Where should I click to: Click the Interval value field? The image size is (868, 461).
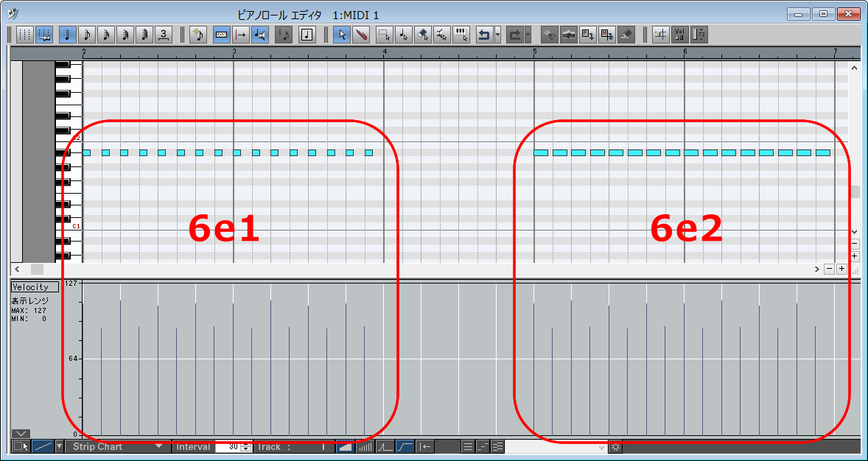coord(232,446)
